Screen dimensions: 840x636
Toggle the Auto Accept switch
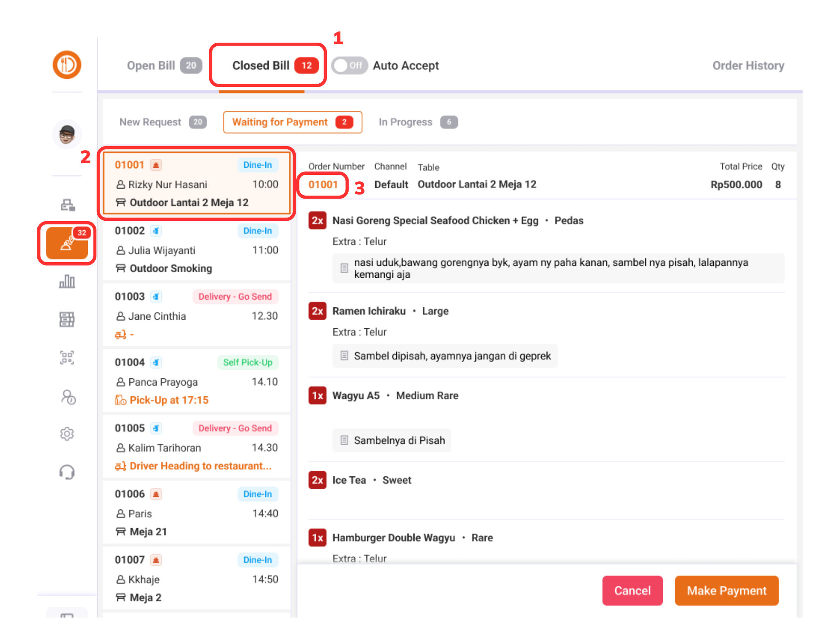349,66
